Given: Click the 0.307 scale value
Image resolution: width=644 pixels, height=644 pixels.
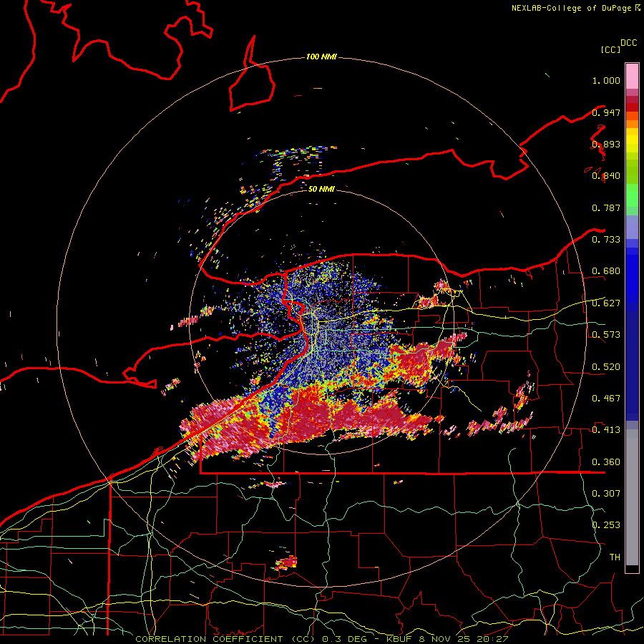Looking at the screenshot, I should click(x=606, y=493).
